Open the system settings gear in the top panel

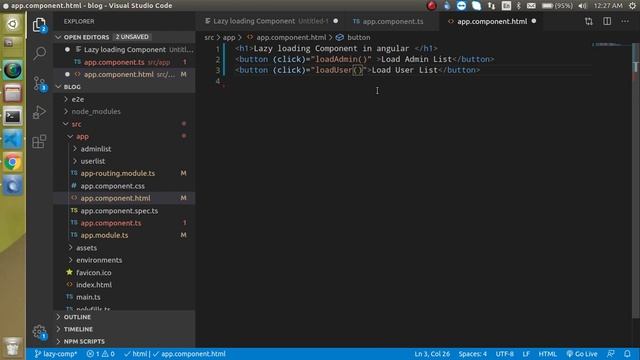(x=633, y=6)
